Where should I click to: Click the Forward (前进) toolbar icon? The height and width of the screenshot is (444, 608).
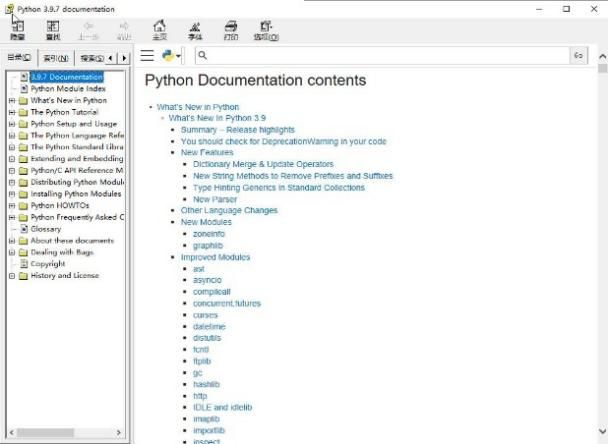[124, 30]
